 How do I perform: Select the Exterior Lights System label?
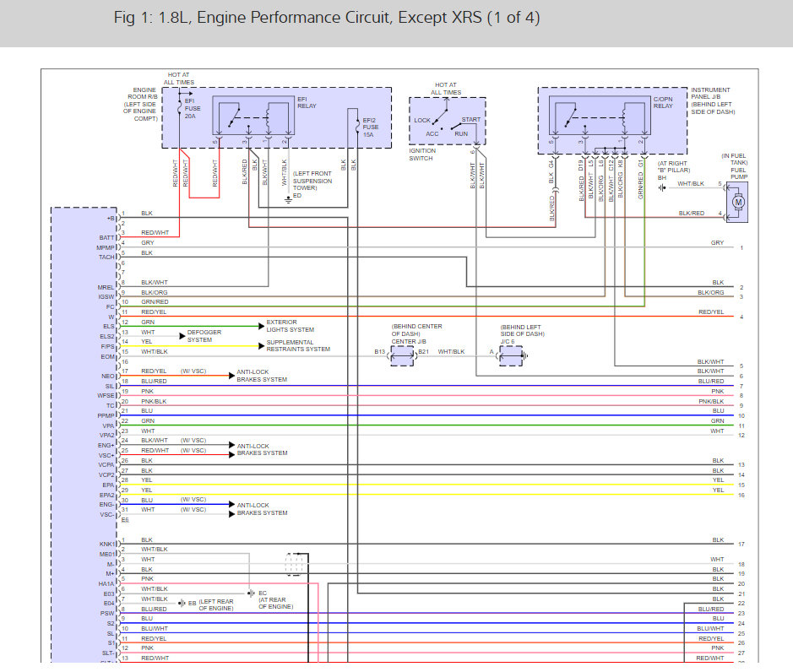[291, 326]
